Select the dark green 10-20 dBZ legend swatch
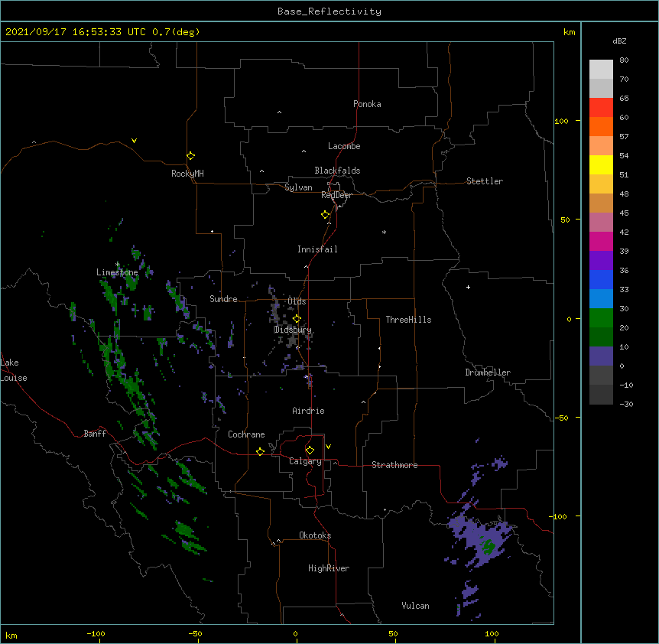Screen dimensions: 659x644 point(601,337)
